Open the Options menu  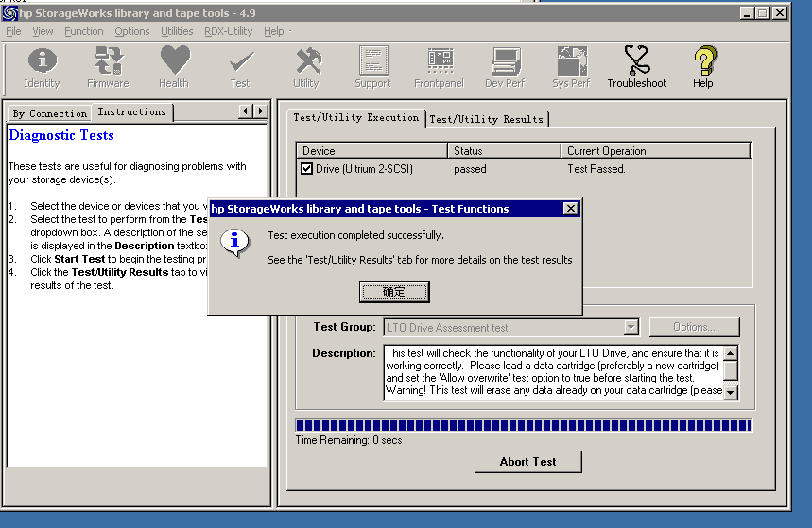point(132,31)
